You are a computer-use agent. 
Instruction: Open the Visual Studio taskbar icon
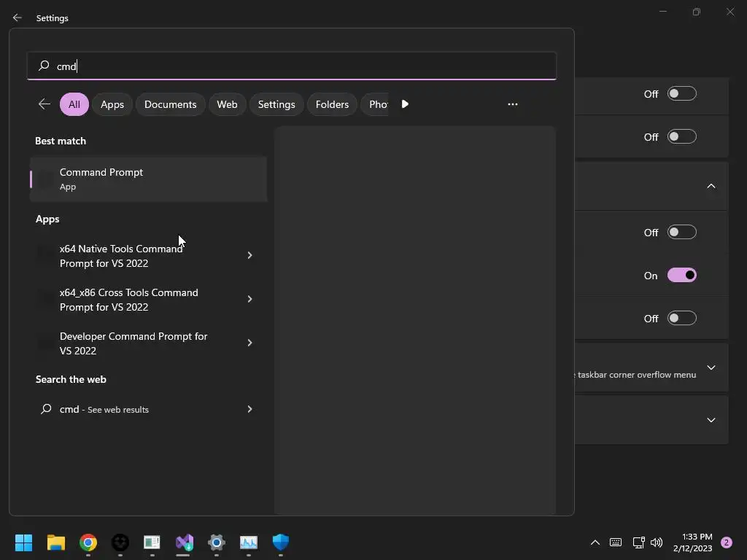[185, 542]
